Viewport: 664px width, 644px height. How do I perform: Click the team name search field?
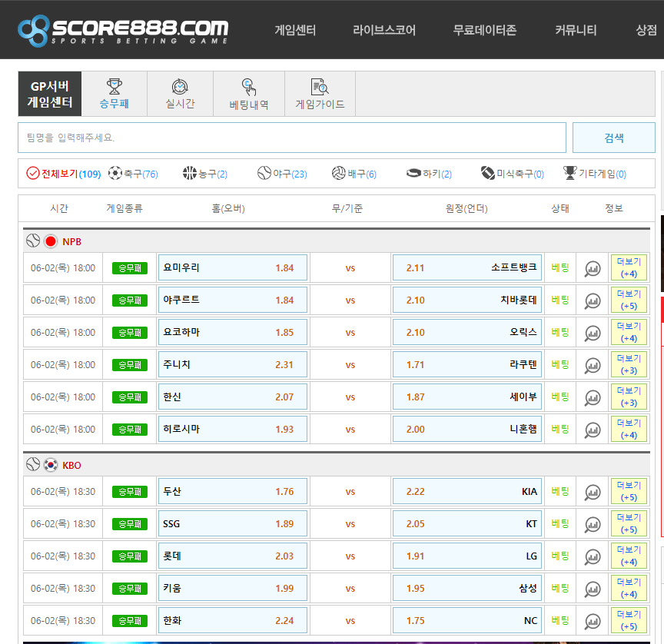[x=292, y=138]
